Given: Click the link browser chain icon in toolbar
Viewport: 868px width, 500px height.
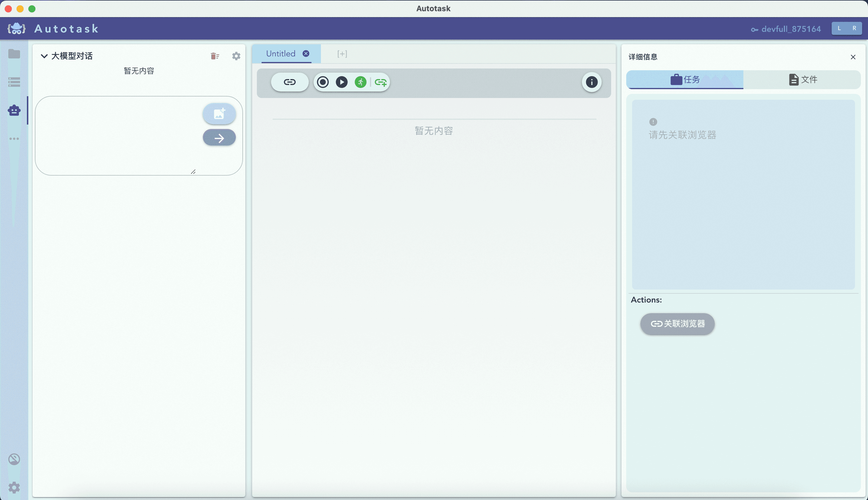Looking at the screenshot, I should point(290,82).
